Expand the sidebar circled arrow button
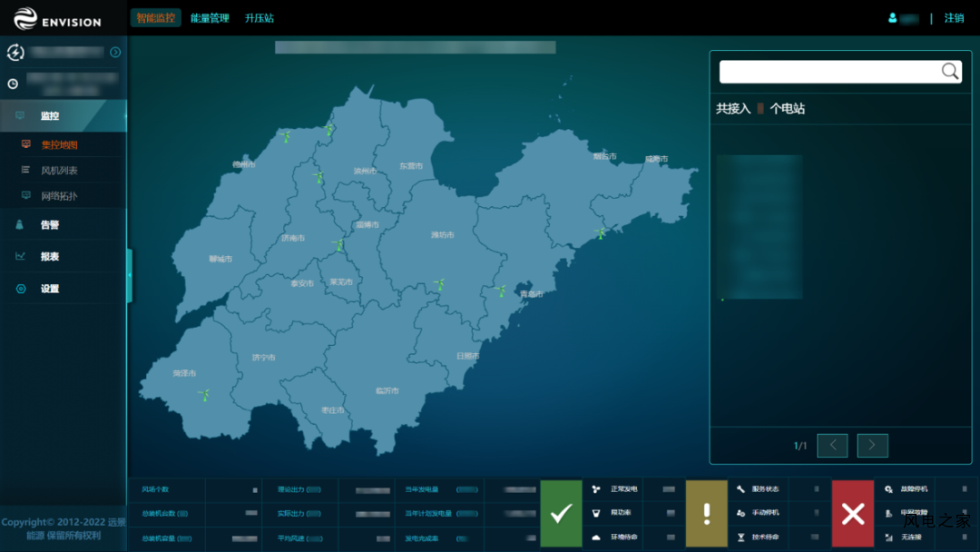The height and width of the screenshot is (552, 980). point(115,53)
